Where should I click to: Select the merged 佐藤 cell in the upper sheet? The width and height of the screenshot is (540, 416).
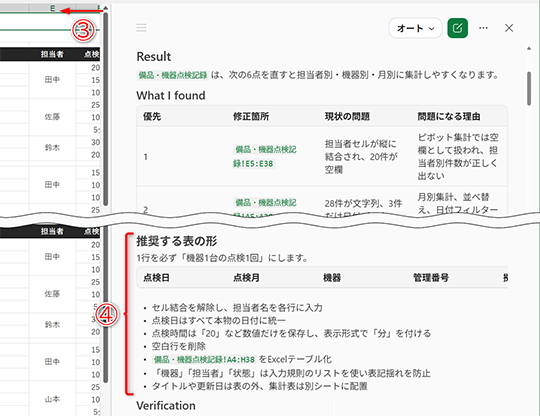[52, 117]
